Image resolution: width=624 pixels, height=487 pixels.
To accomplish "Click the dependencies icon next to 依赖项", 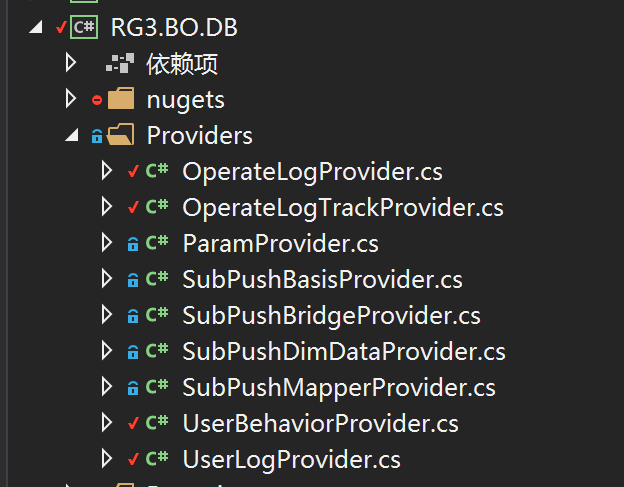I will click(x=120, y=63).
